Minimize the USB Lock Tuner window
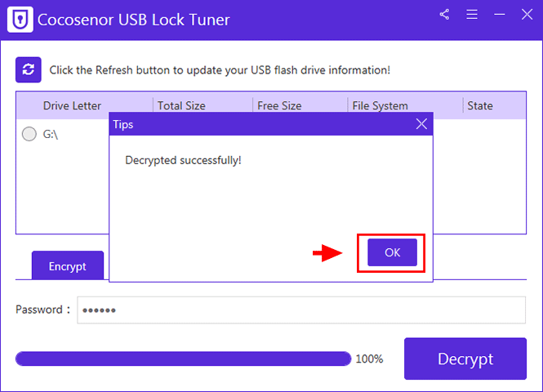The image size is (543, 392). (x=500, y=15)
